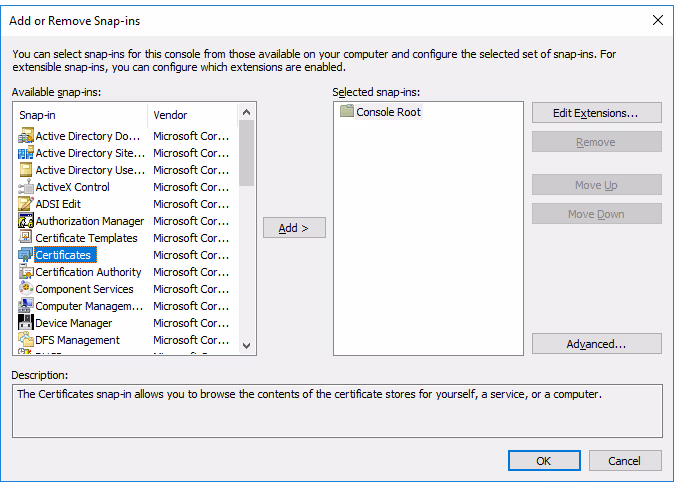The height and width of the screenshot is (488, 678).
Task: Confirm with the OK button
Action: (543, 461)
